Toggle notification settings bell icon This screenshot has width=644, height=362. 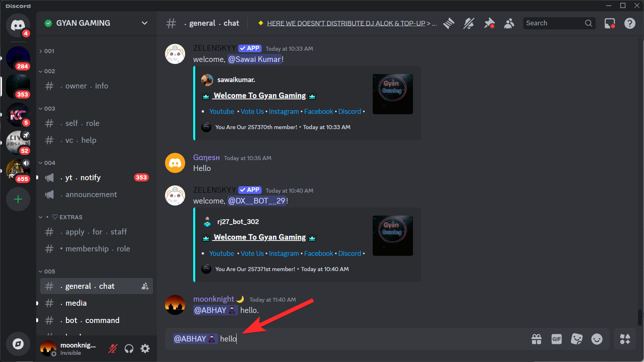[x=469, y=23]
